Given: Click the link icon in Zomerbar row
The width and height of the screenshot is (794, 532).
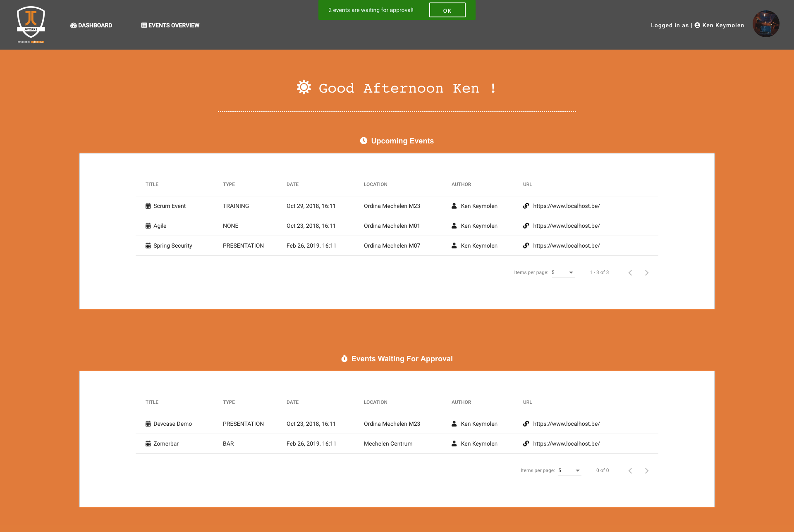Looking at the screenshot, I should click(526, 444).
